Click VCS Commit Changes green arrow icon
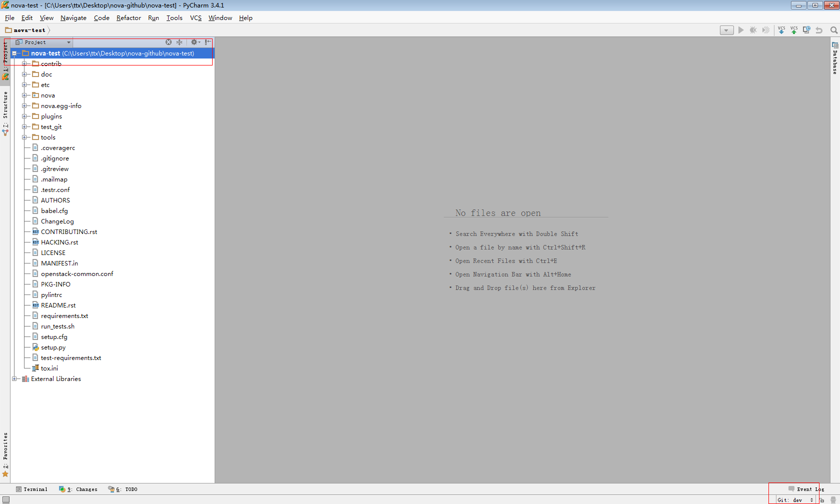The image size is (840, 504). [x=794, y=30]
